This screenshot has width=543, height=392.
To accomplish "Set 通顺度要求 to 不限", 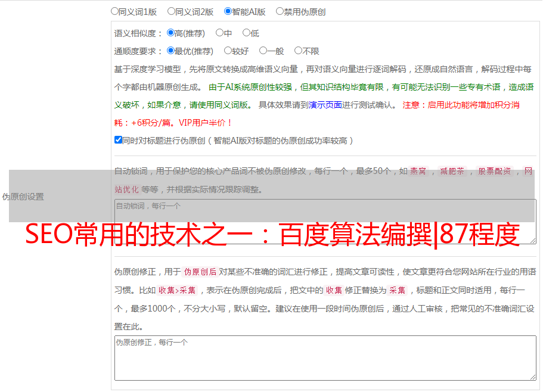I will coord(298,51).
